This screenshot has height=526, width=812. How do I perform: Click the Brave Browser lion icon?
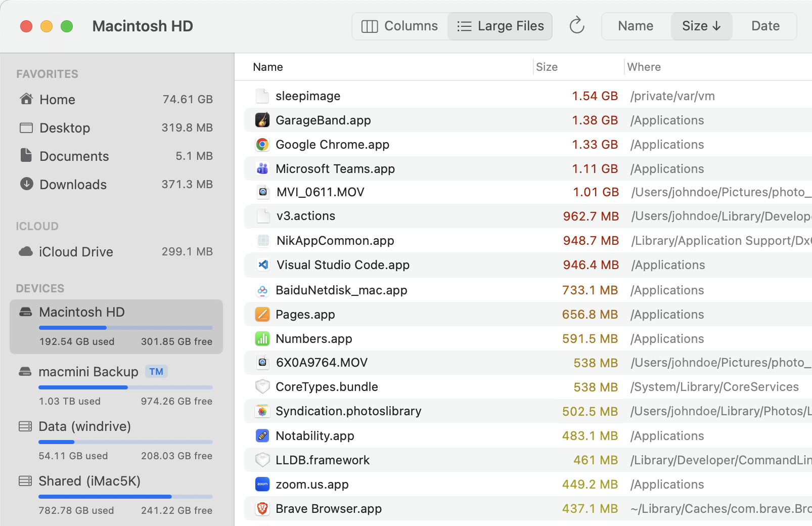point(262,508)
